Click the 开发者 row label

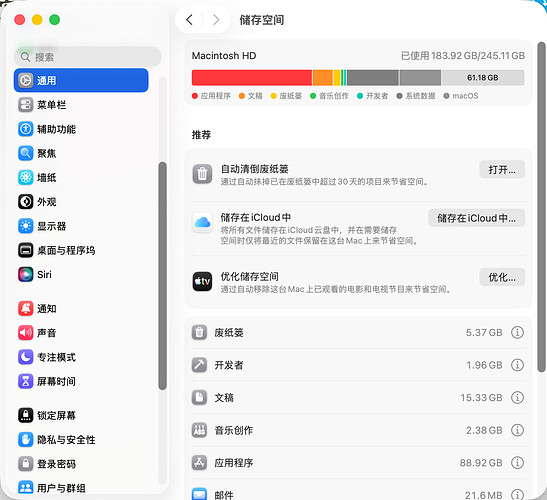pos(229,365)
